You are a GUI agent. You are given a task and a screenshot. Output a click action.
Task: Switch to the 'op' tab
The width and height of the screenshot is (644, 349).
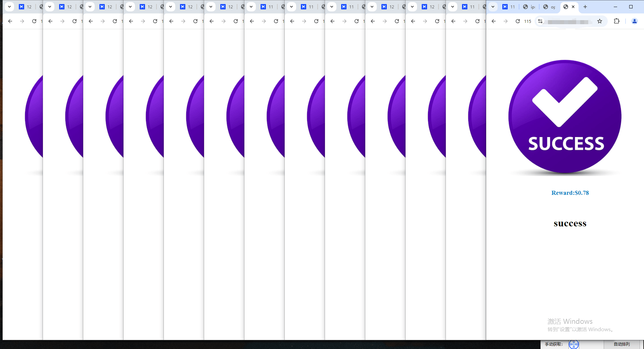point(549,7)
